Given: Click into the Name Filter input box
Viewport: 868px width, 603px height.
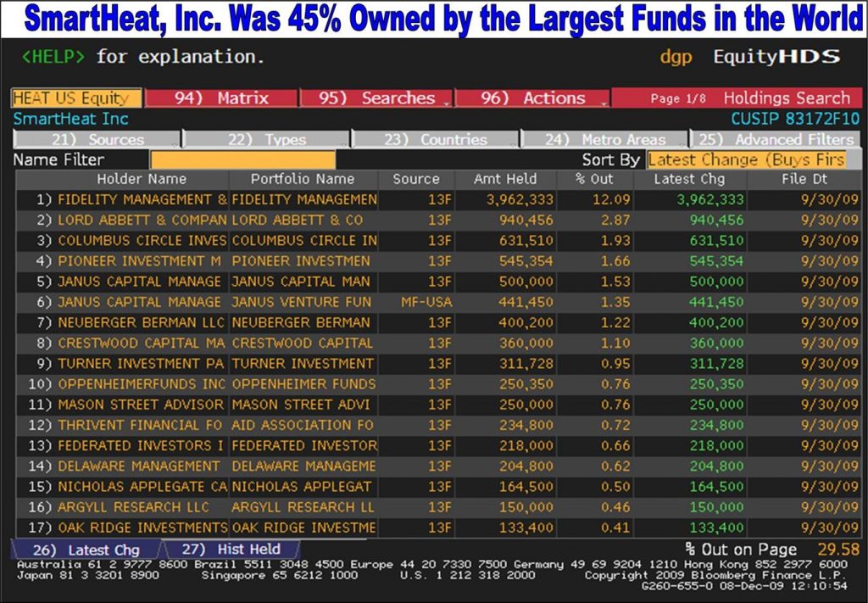Looking at the screenshot, I should 242,159.
